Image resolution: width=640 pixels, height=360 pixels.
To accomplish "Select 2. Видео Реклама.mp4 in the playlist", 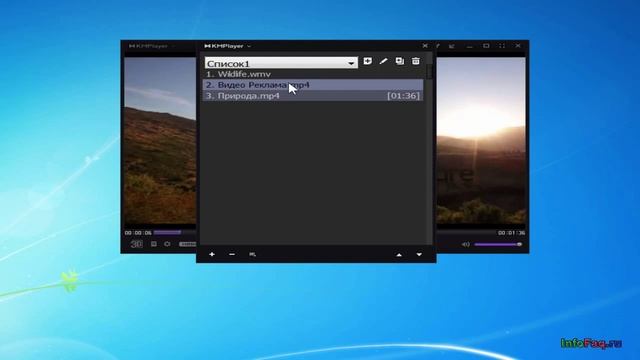I will (313, 85).
